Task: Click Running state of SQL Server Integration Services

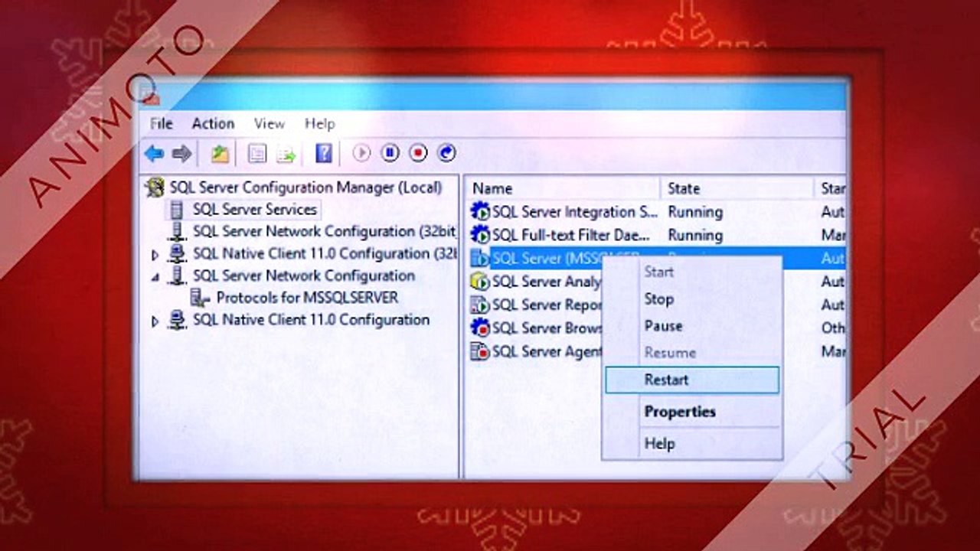Action: (x=695, y=212)
